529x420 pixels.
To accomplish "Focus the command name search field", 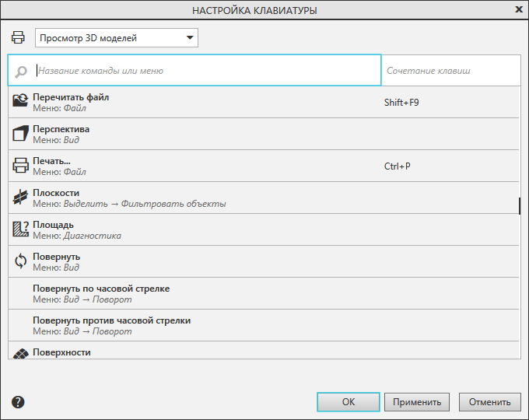I will click(206, 70).
